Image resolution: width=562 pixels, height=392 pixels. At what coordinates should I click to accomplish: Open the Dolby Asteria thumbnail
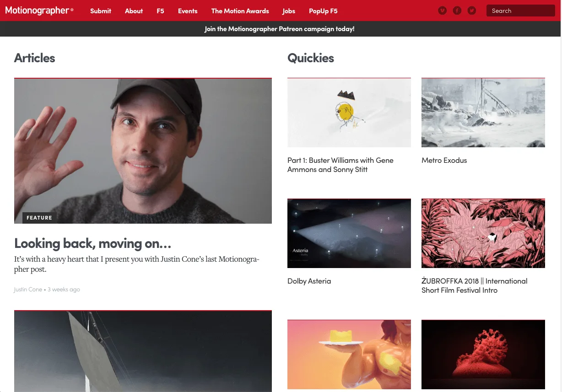point(349,233)
